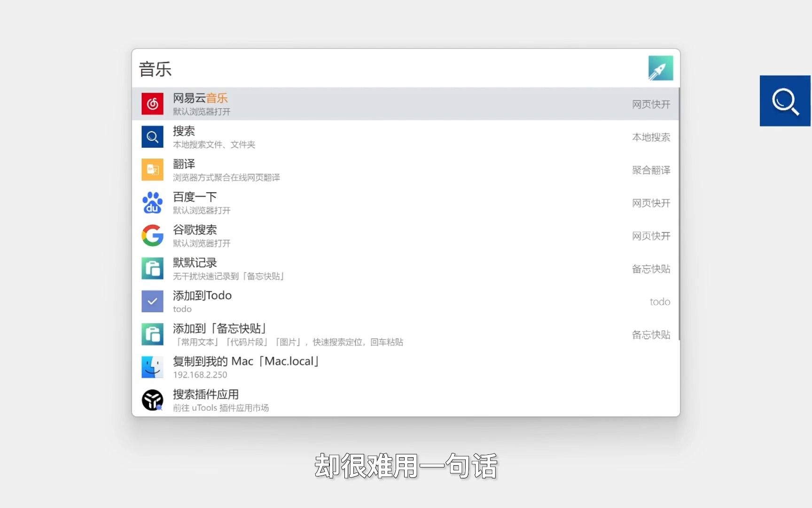Select the local search magnifier icon

[152, 136]
